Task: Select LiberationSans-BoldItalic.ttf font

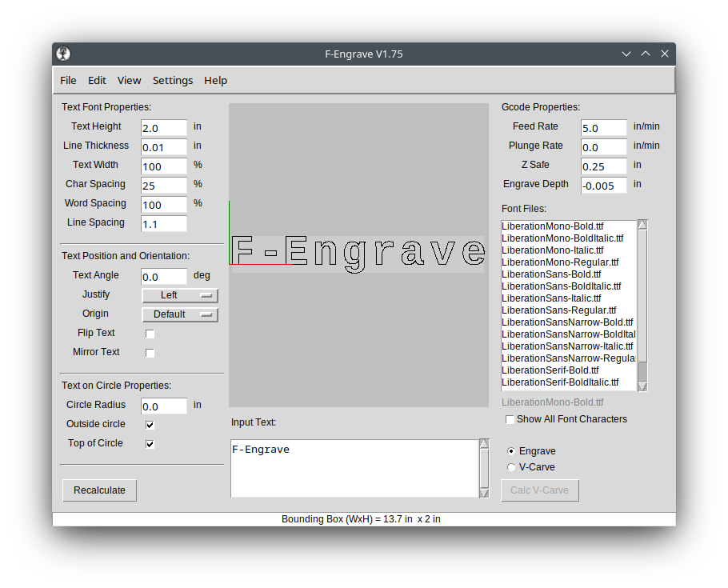Action: [561, 286]
